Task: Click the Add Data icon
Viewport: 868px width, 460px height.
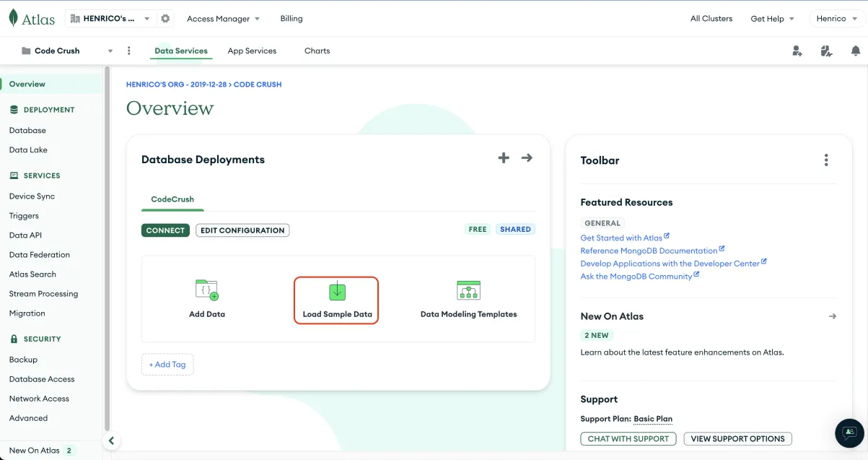Action: [x=207, y=290]
